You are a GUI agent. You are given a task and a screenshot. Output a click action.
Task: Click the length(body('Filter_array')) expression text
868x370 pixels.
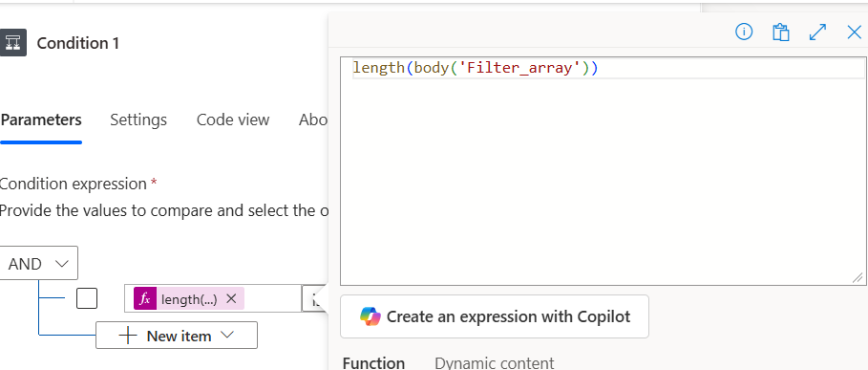[476, 68]
